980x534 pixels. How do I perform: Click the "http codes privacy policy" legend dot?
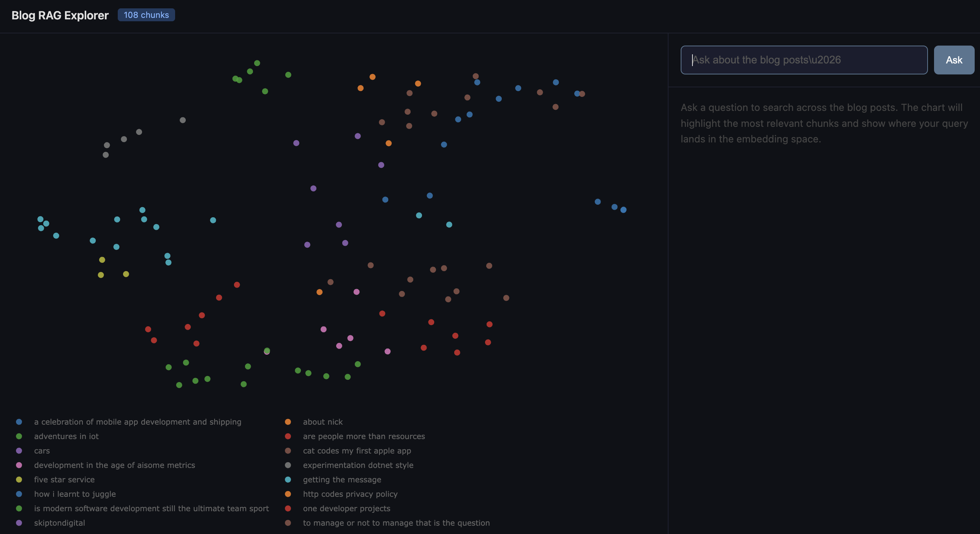(x=288, y=494)
